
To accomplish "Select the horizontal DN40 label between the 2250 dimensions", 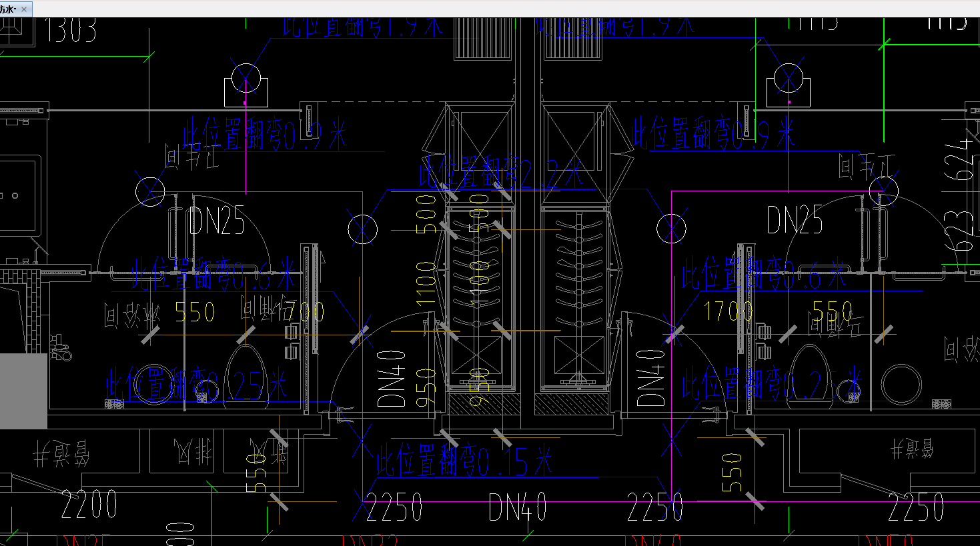I will click(x=518, y=507).
